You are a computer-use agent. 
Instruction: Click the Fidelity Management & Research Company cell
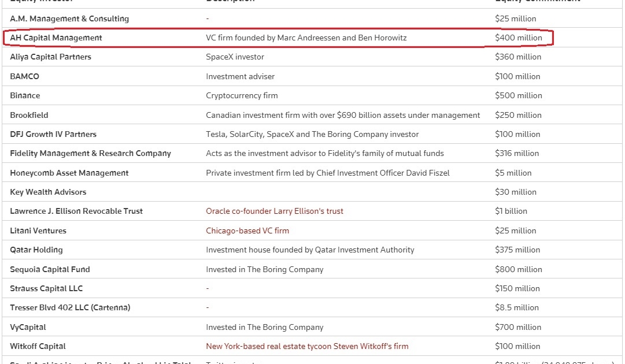(x=90, y=153)
